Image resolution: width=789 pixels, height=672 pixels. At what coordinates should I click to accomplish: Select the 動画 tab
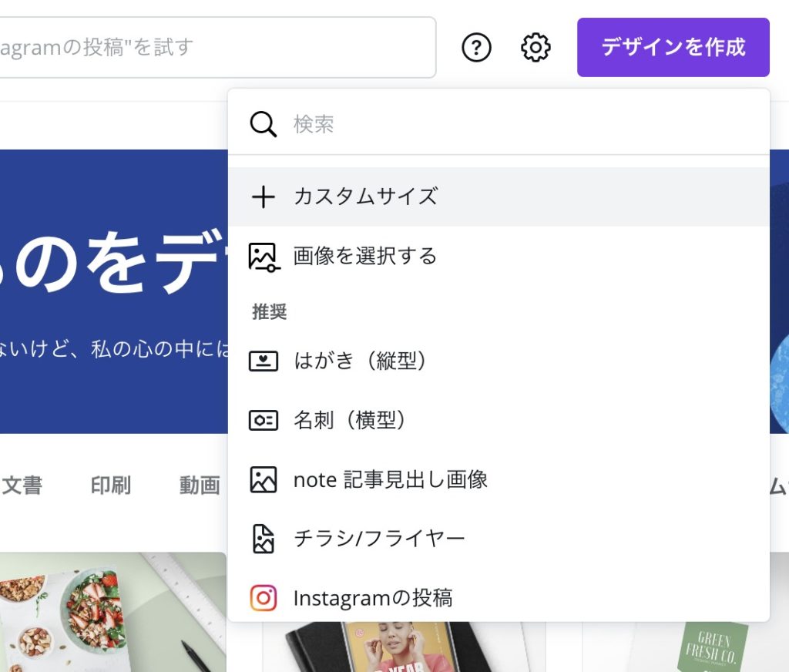[200, 486]
